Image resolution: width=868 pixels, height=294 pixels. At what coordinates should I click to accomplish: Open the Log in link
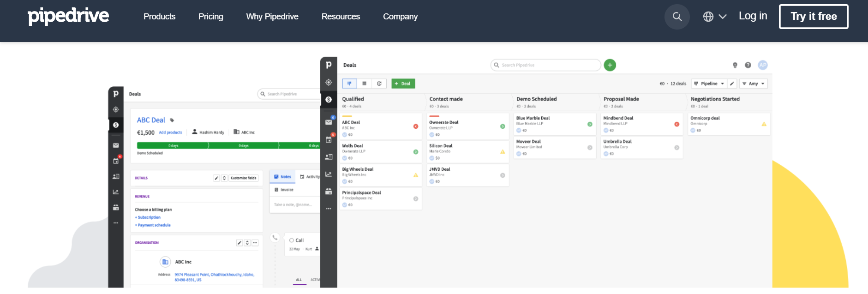tap(753, 16)
